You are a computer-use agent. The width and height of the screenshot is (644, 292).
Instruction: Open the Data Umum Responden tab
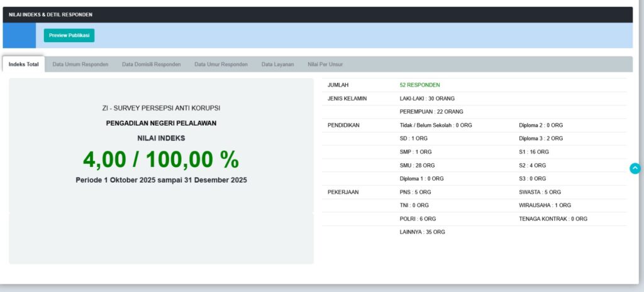click(80, 65)
